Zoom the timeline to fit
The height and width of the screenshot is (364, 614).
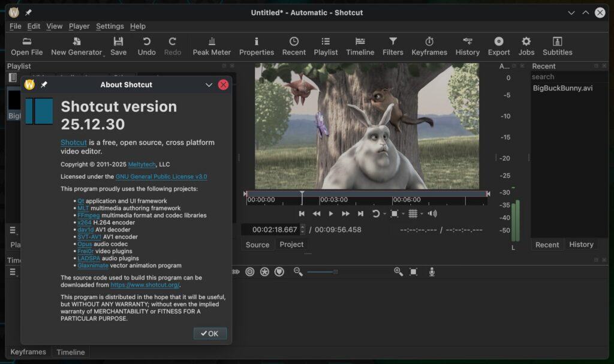point(413,272)
